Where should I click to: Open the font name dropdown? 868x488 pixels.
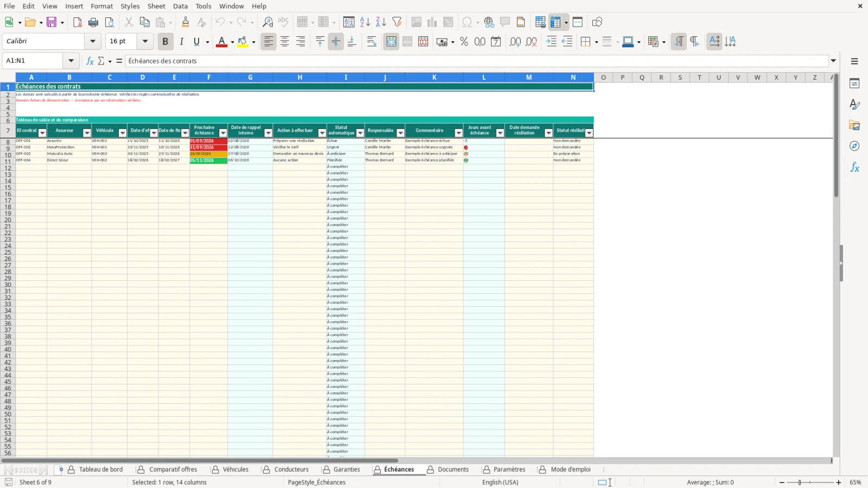pyautogui.click(x=93, y=41)
